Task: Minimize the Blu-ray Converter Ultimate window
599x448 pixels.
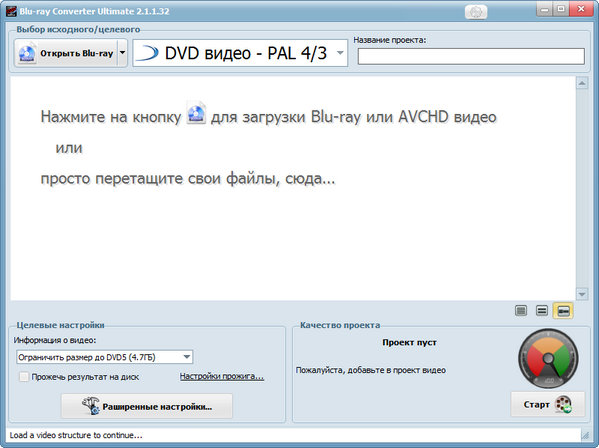Action: [x=544, y=9]
